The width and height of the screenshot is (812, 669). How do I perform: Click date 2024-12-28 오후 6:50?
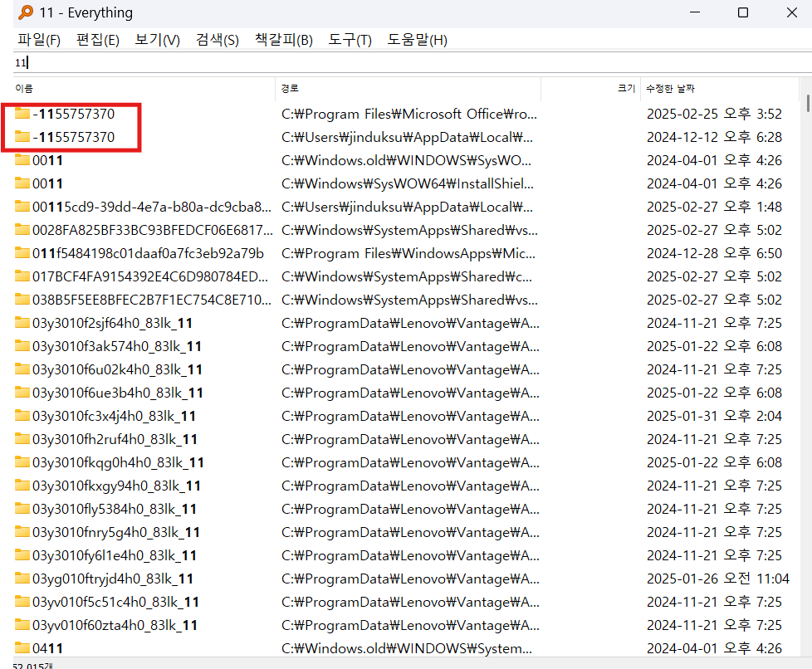(714, 253)
